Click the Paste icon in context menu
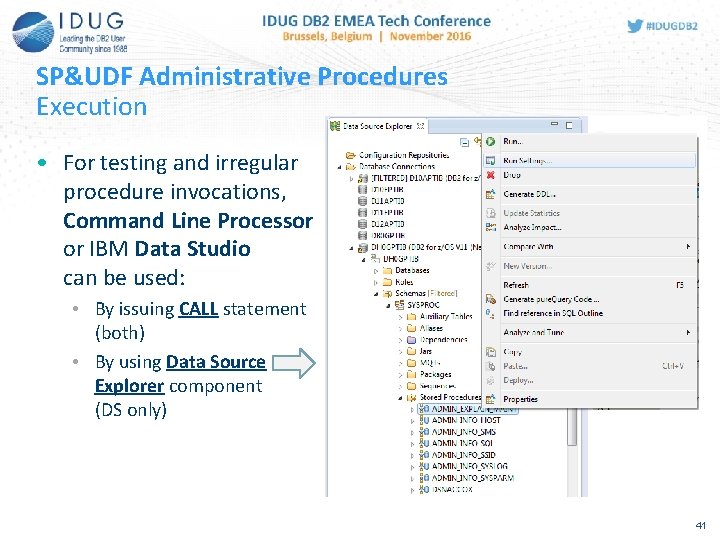Image resolution: width=720 pixels, height=540 pixels. pos(490,366)
